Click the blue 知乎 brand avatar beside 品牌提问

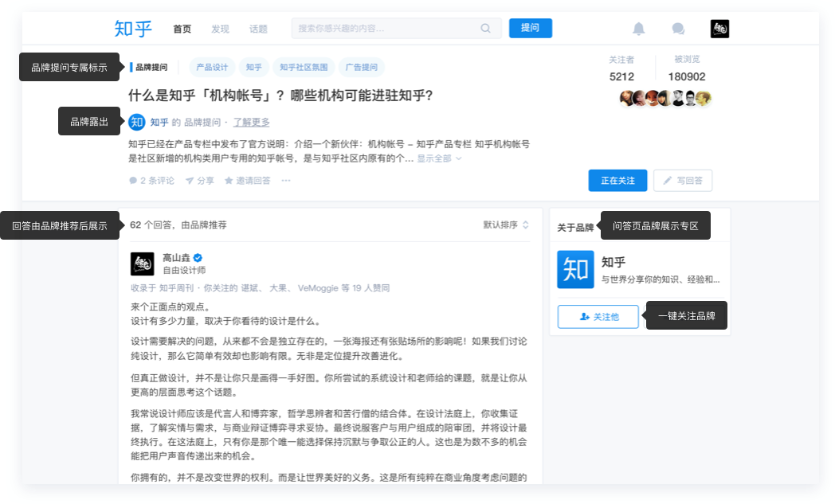click(136, 122)
